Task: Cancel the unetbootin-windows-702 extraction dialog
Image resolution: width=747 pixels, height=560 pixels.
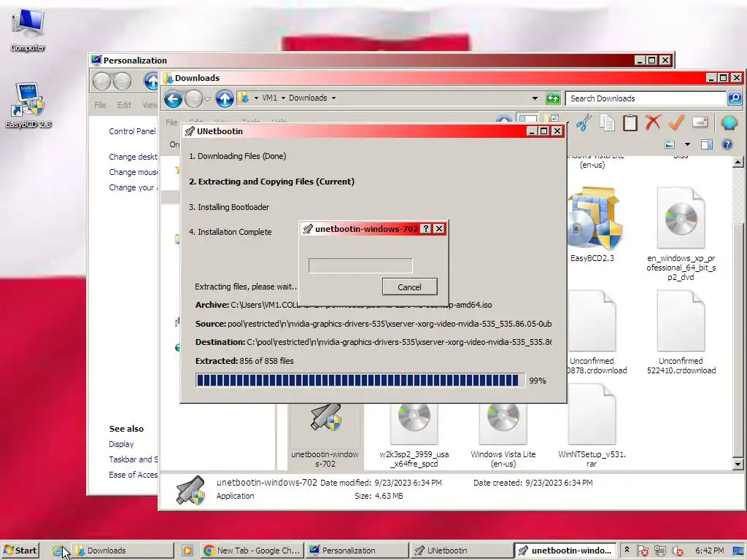Action: [x=409, y=287]
